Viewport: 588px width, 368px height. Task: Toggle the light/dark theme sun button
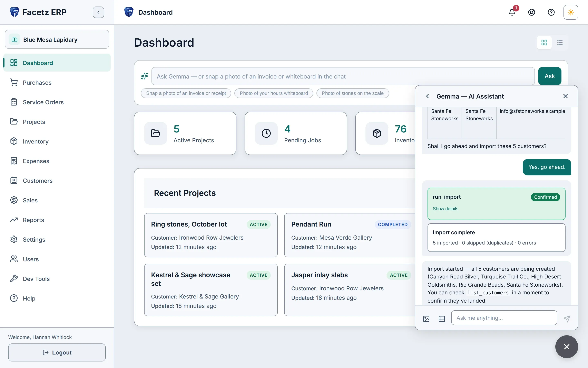point(571,12)
